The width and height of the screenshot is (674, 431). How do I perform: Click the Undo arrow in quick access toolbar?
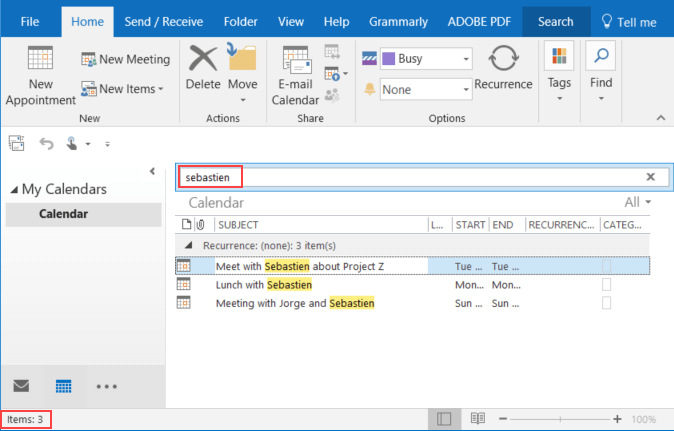click(46, 144)
